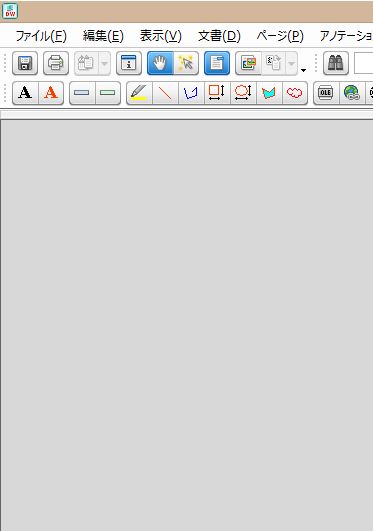Focus the search text field
373x531 pixels.
[364, 63]
